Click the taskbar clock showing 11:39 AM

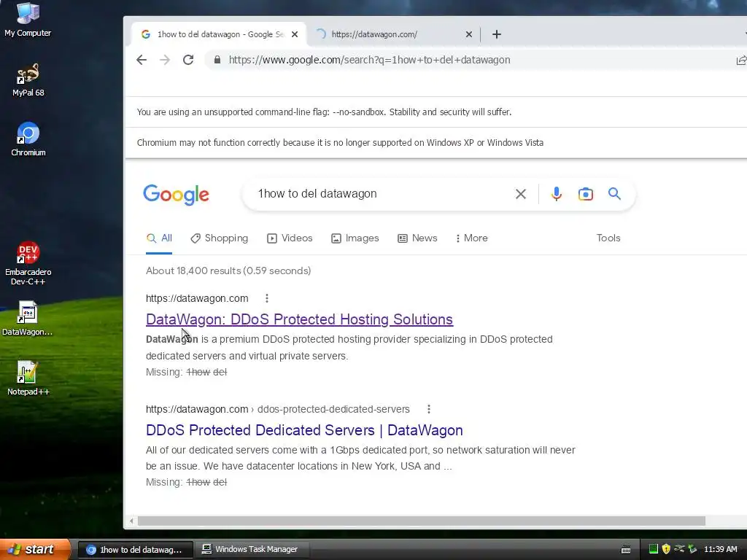pos(720,549)
